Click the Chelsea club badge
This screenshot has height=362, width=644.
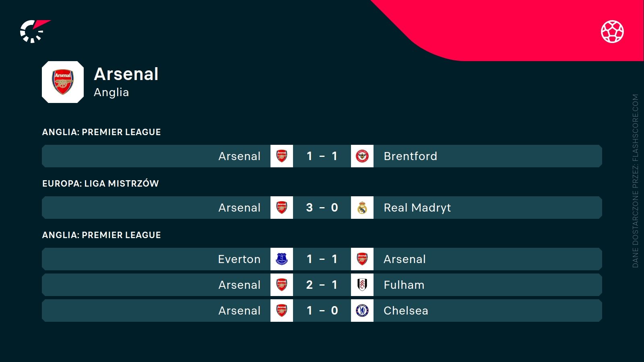(362, 311)
